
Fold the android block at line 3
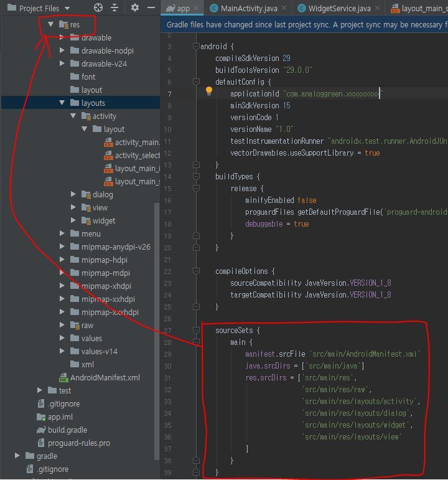tap(196, 46)
